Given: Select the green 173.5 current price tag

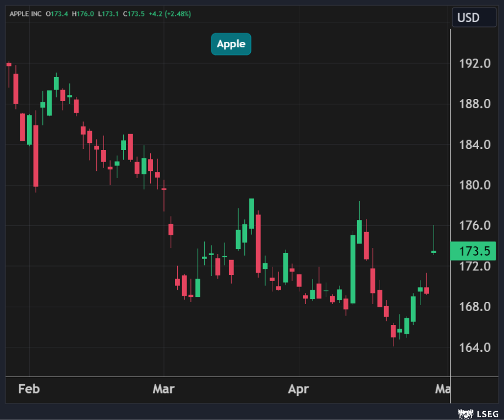Looking at the screenshot, I should point(473,251).
